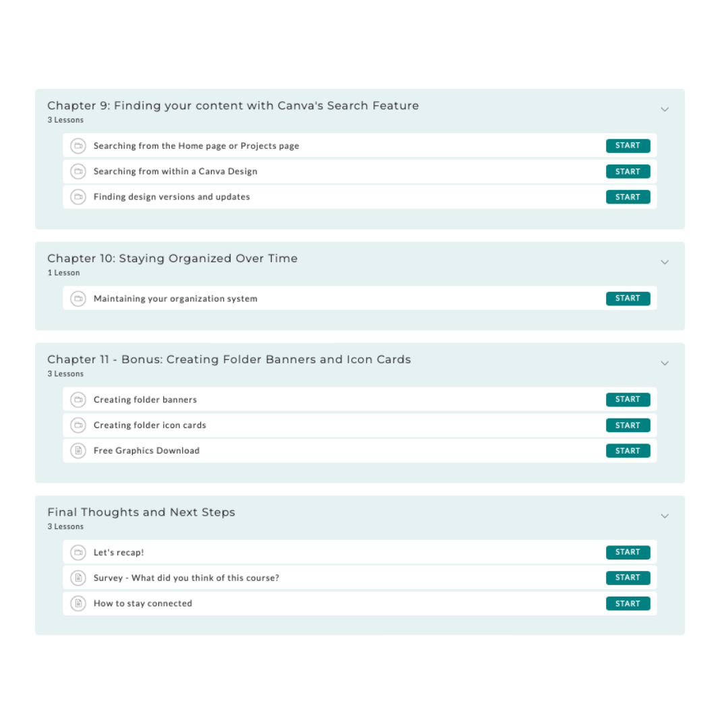Click 'Chapter 11 - Bonus' section heading

[229, 359]
